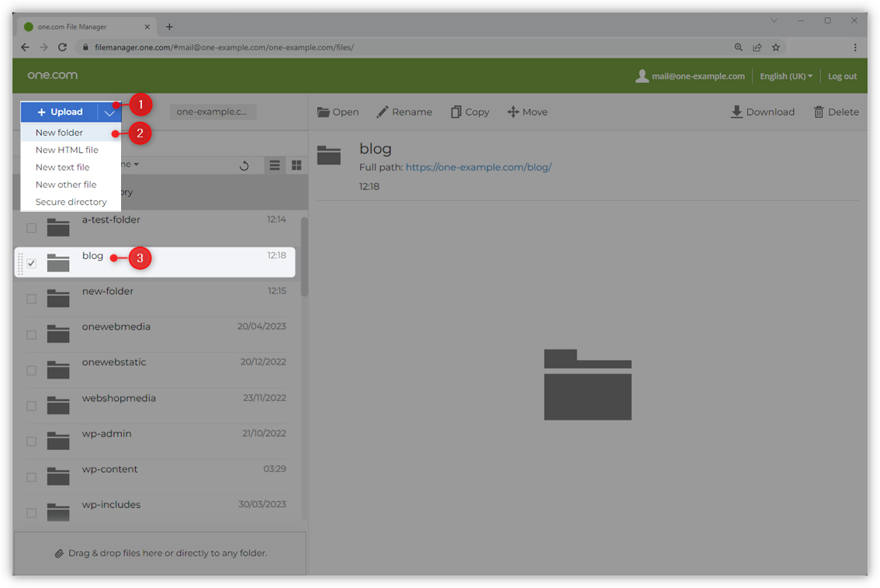The image size is (880, 588).
Task: Expand the Upload button dropdown arrow
Action: 109,112
